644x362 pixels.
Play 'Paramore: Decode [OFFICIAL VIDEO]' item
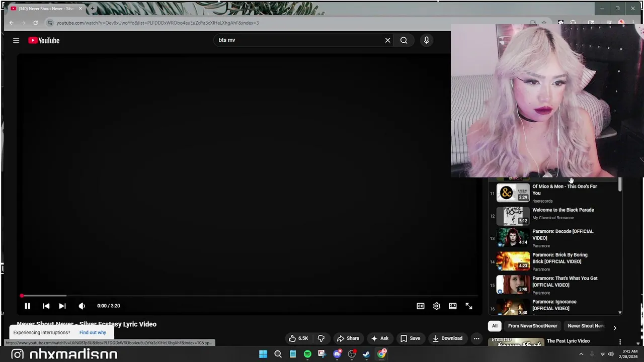tap(555, 239)
